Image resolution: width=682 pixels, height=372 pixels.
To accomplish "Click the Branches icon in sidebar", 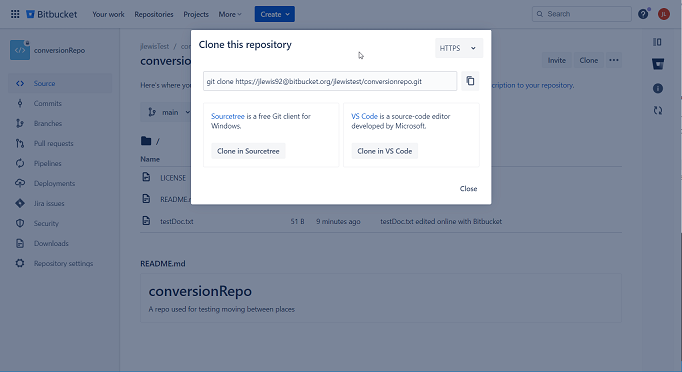I will pyautogui.click(x=20, y=124).
